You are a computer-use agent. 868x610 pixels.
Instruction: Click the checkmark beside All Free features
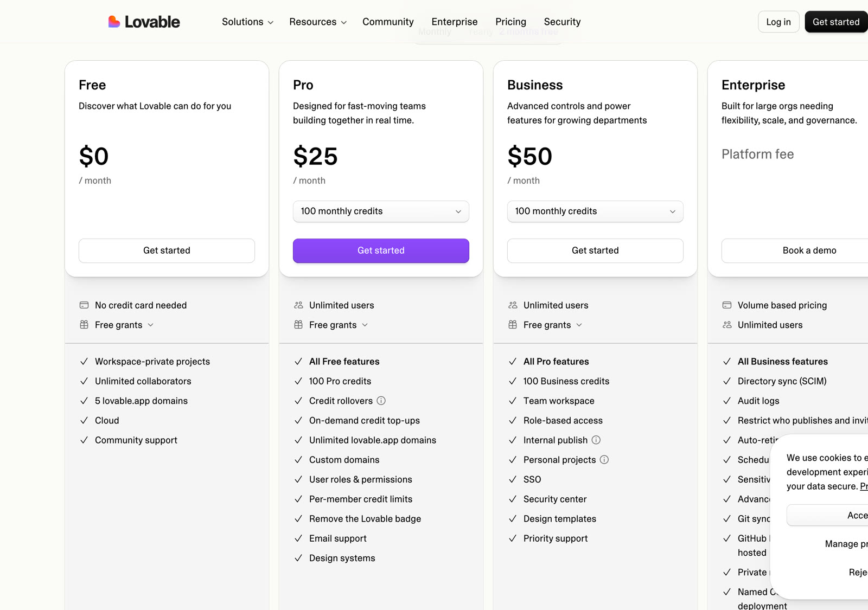298,362
